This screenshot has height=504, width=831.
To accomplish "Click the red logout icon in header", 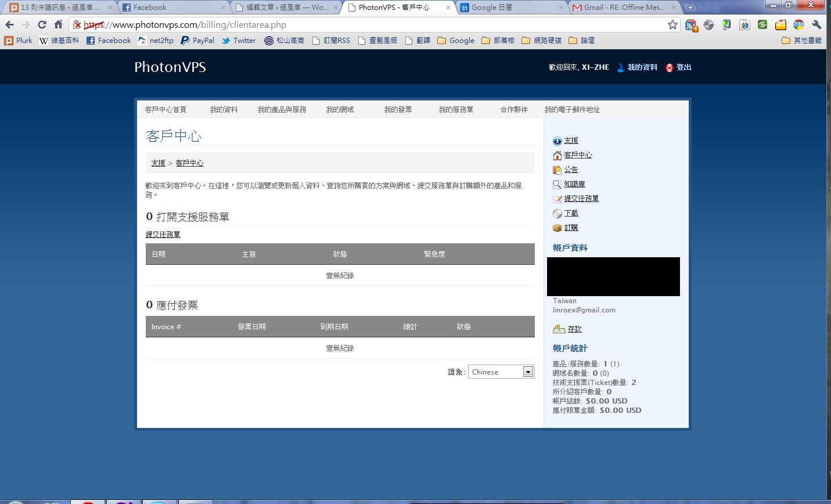I will 669,67.
